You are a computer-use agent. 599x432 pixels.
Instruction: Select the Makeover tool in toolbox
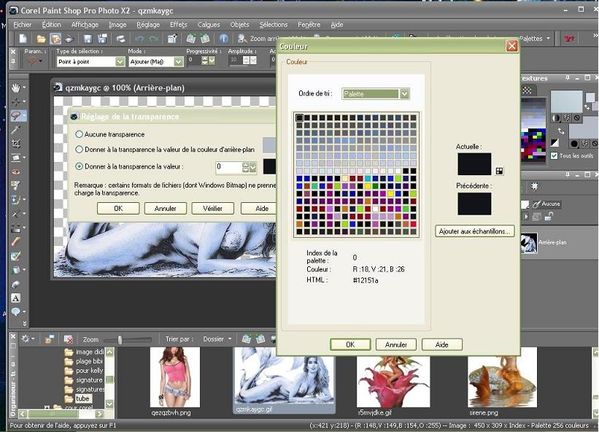(x=15, y=186)
